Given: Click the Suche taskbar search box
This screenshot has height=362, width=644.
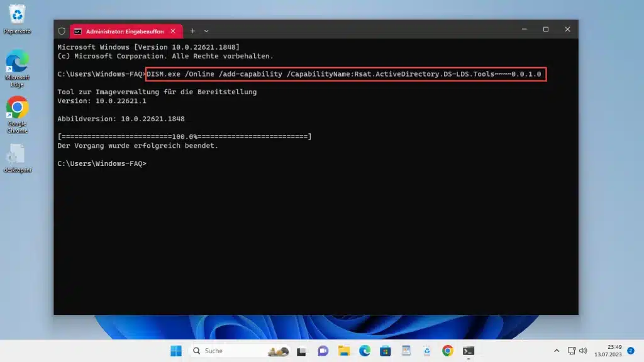Looking at the screenshot, I should coord(240,351).
